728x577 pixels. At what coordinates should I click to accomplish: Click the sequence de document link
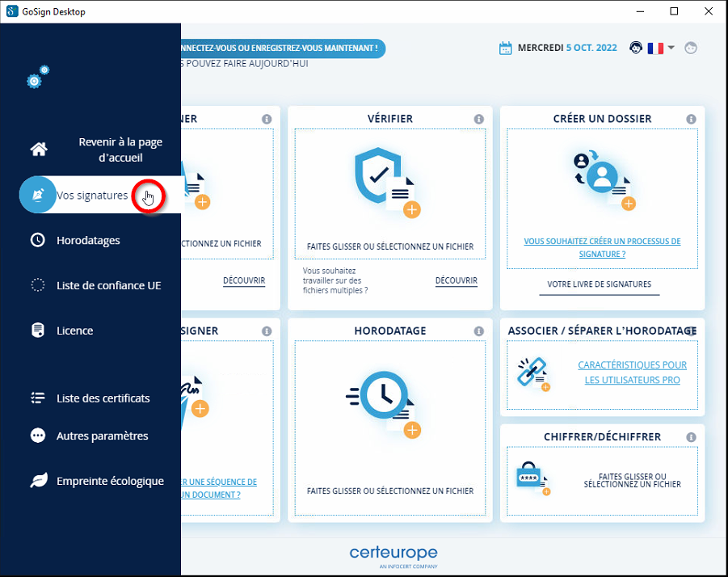coord(219,488)
